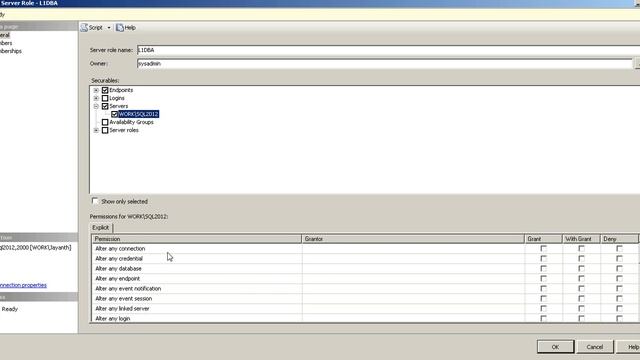640x360 pixels.
Task: Select the 'Alter any linked server' row
Action: (x=365, y=309)
